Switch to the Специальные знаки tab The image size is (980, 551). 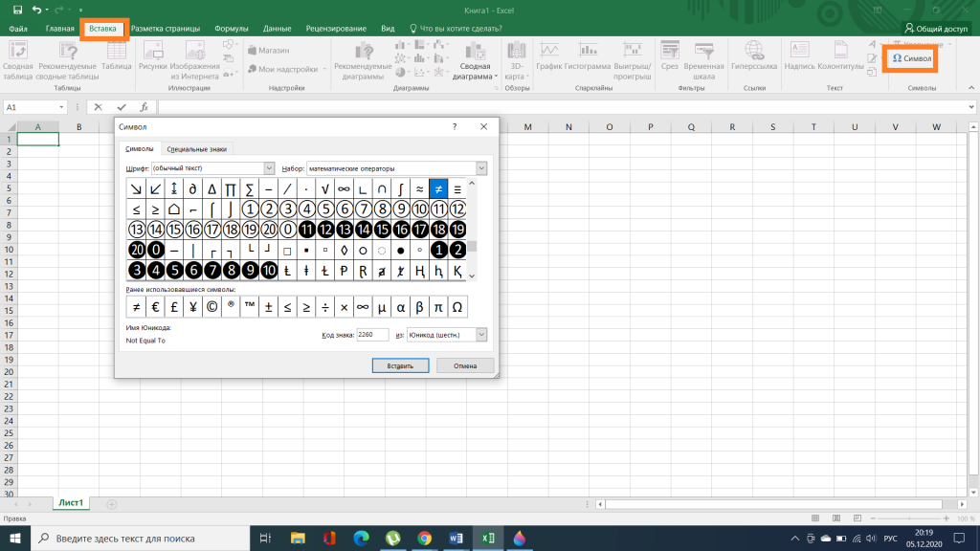coord(197,149)
